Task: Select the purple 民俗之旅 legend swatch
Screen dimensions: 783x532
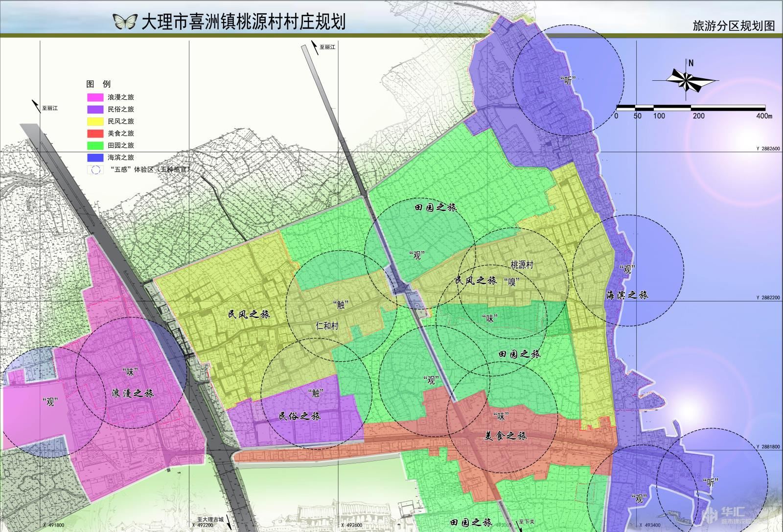Action: click(x=95, y=109)
